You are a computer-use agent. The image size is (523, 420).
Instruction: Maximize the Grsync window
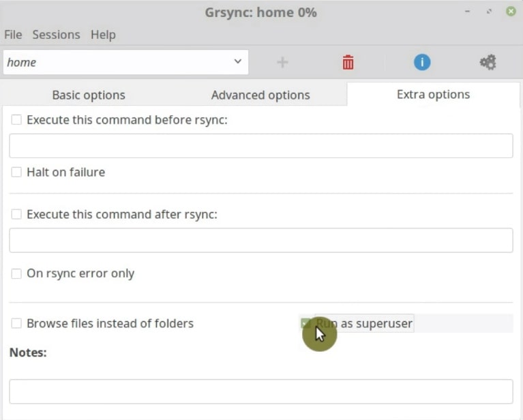tap(489, 12)
